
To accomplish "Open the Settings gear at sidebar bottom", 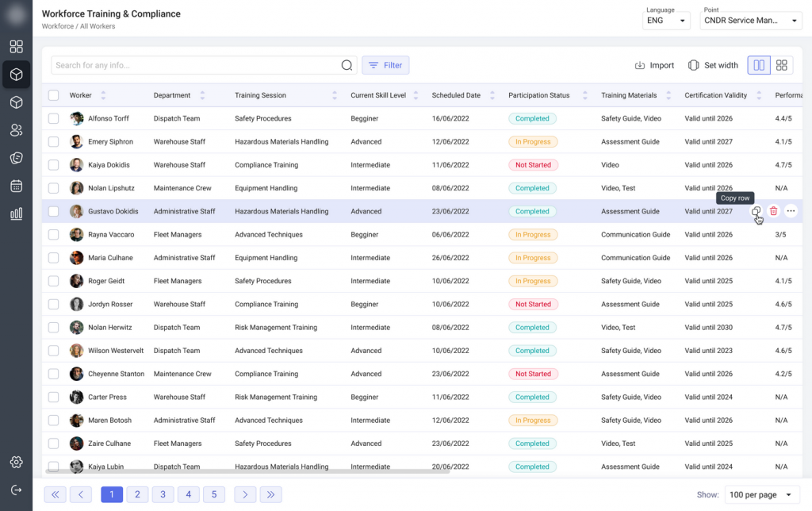I will (16, 462).
